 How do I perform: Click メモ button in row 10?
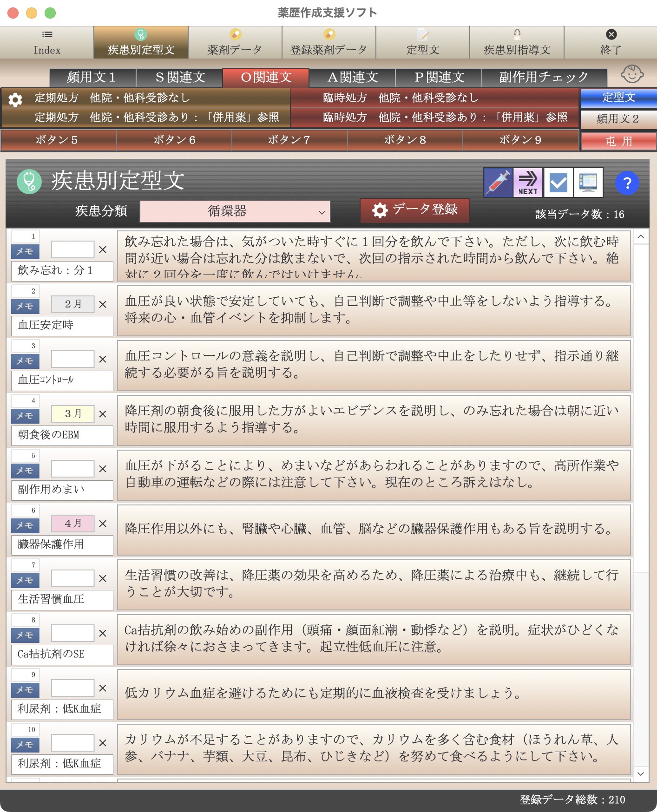(x=25, y=745)
